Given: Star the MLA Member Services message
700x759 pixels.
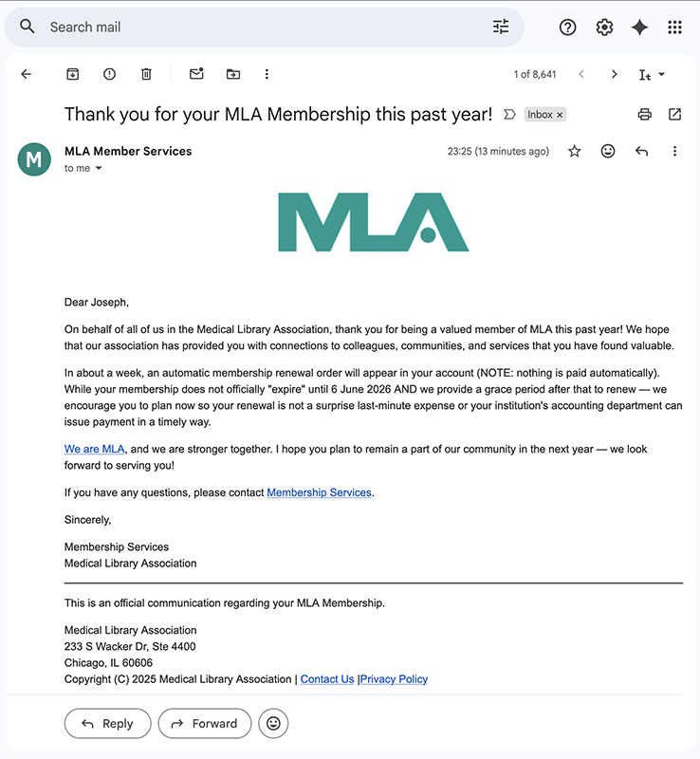Looking at the screenshot, I should 574,151.
